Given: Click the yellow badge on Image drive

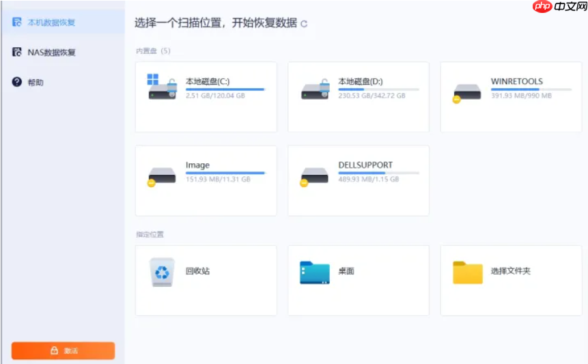Looking at the screenshot, I should (x=151, y=183).
